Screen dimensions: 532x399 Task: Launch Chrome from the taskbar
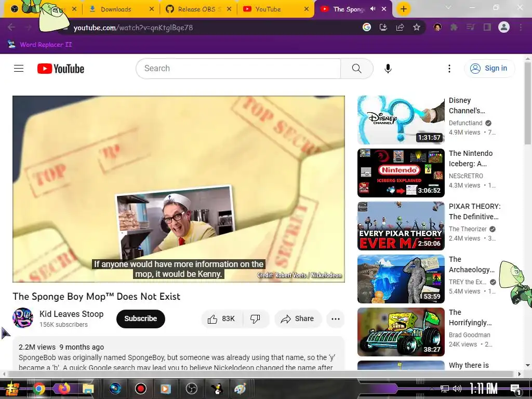point(39,389)
